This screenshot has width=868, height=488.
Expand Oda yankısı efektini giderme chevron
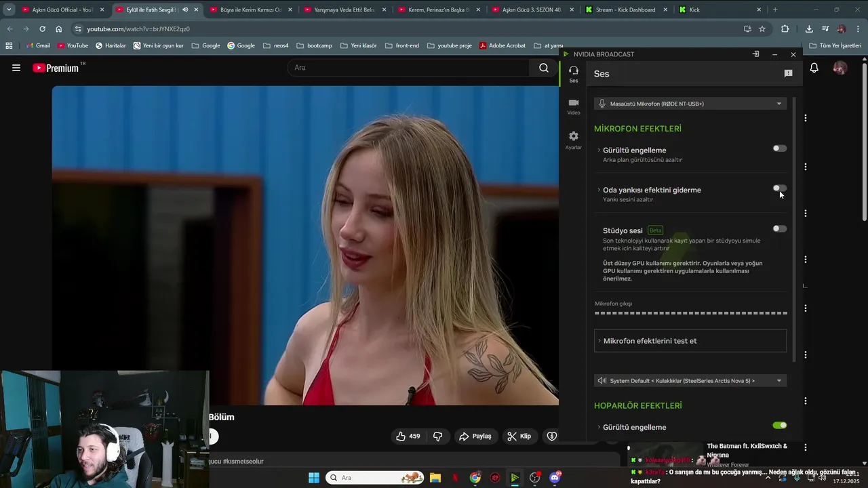coord(599,190)
